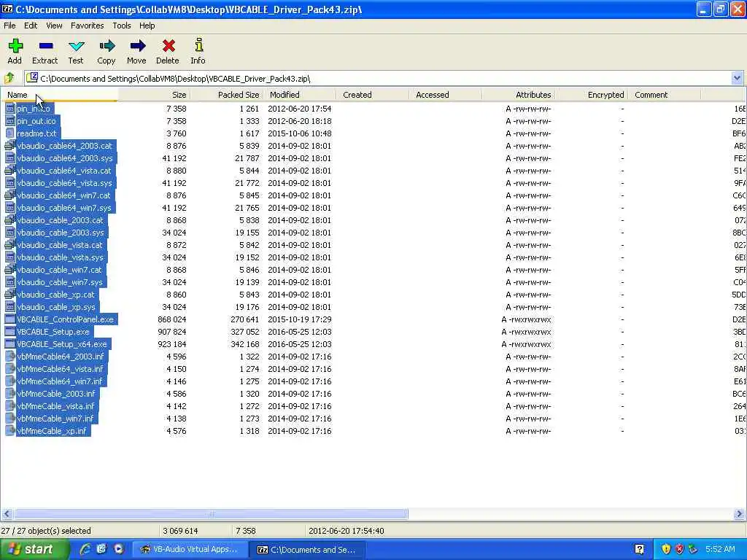Select vbMmeCable64_2003.inf file
This screenshot has width=747, height=560.
tap(60, 356)
